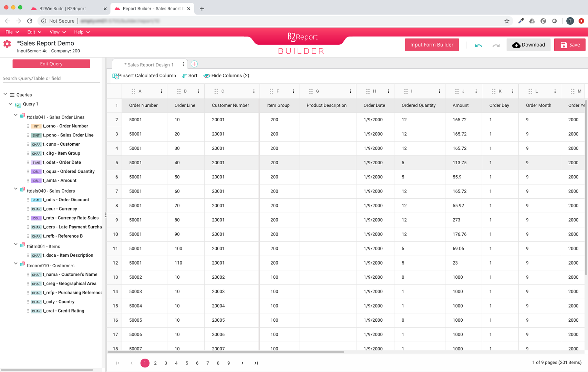Select t_dsca - Item Description field

(x=68, y=255)
